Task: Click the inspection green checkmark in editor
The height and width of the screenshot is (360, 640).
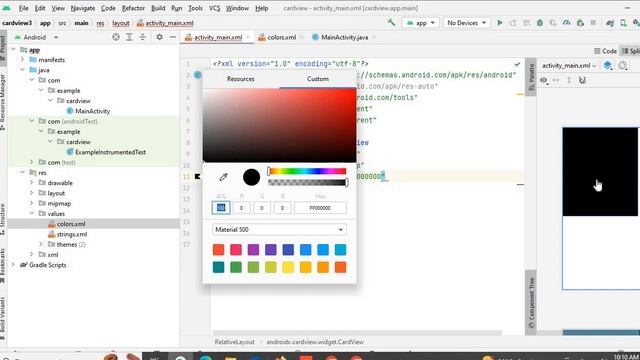Action: [x=517, y=64]
